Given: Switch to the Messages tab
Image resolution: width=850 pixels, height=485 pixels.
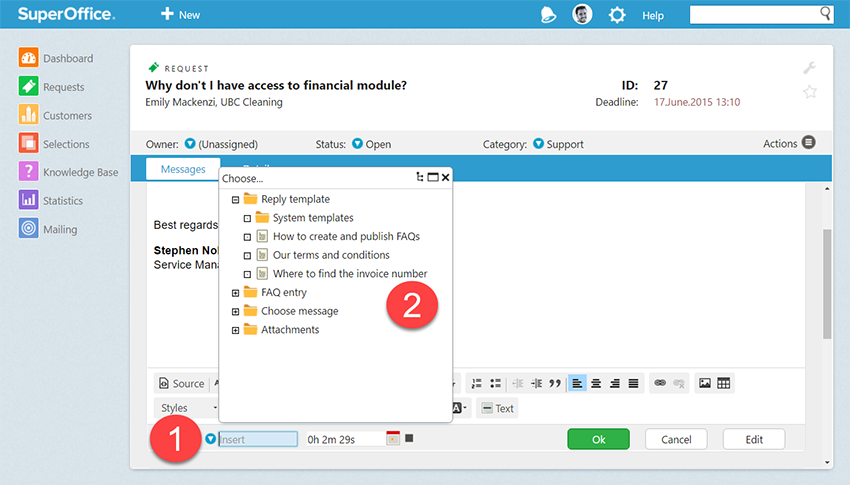Looking at the screenshot, I should click(x=183, y=169).
